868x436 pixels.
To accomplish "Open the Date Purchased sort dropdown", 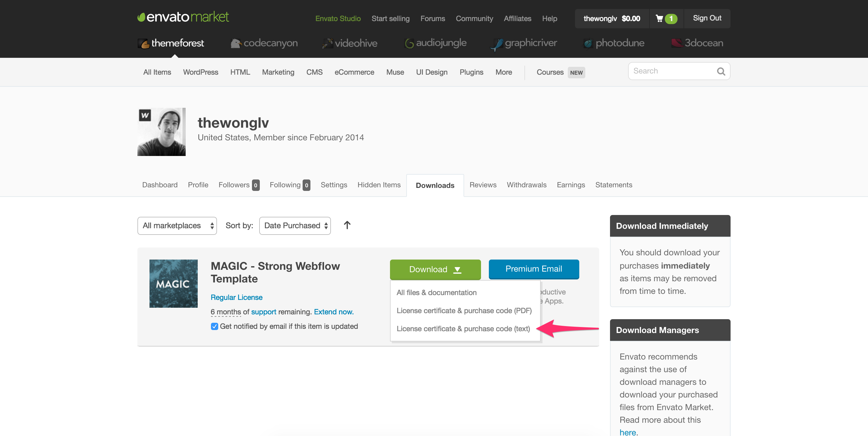I will (x=295, y=226).
